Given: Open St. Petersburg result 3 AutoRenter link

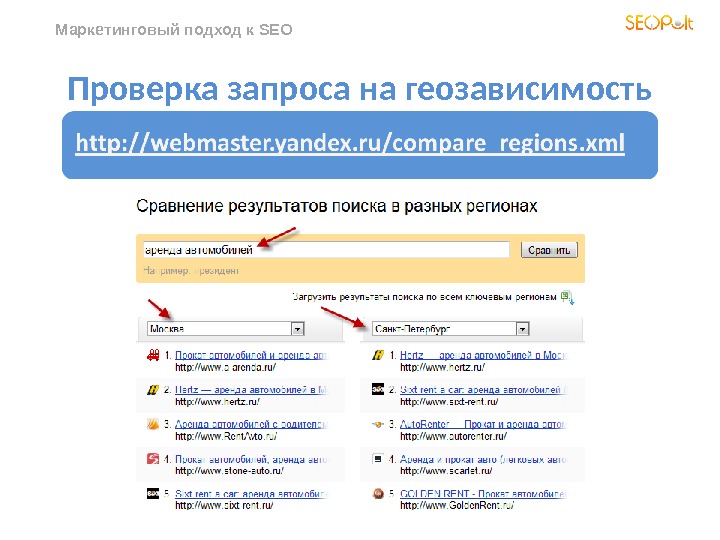Looking at the screenshot, I should 483,424.
